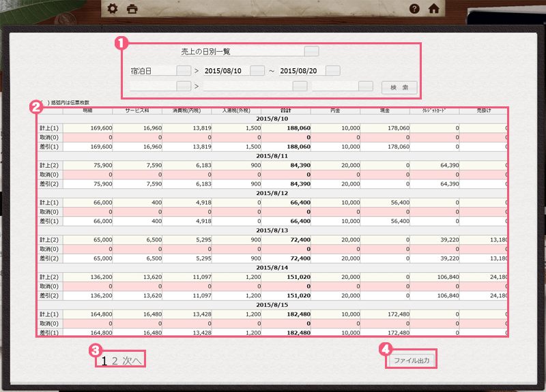The height and width of the screenshot is (392, 546).
Task: Click the ファイル出力 file export button
Action: 412,361
